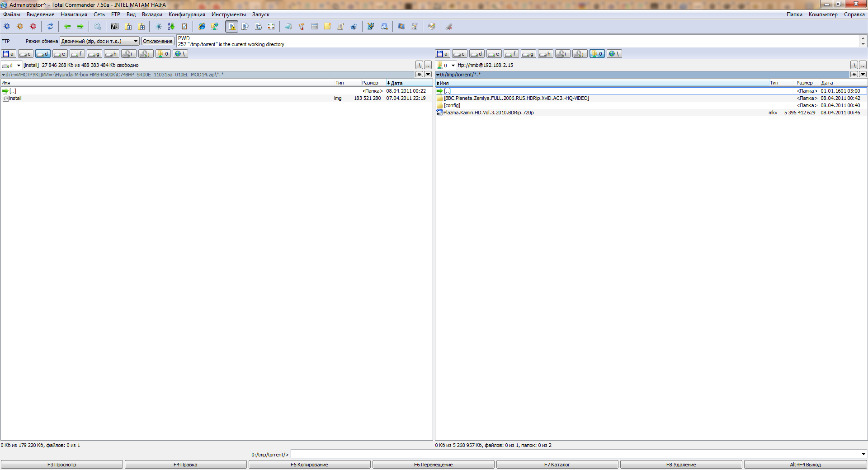Select FTP drive 0 in left panel
The image size is (868, 470).
point(163,54)
